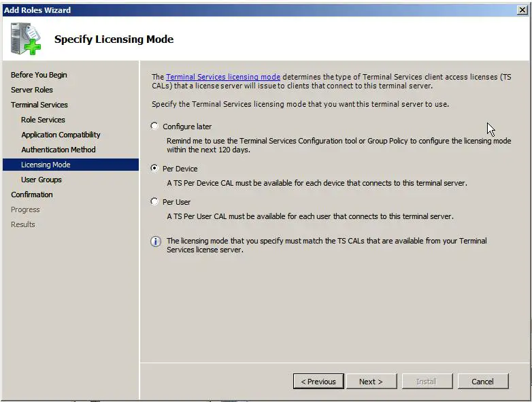Jump to the Authentication Method step
Screen dimensions: 532x402
[x=58, y=150]
